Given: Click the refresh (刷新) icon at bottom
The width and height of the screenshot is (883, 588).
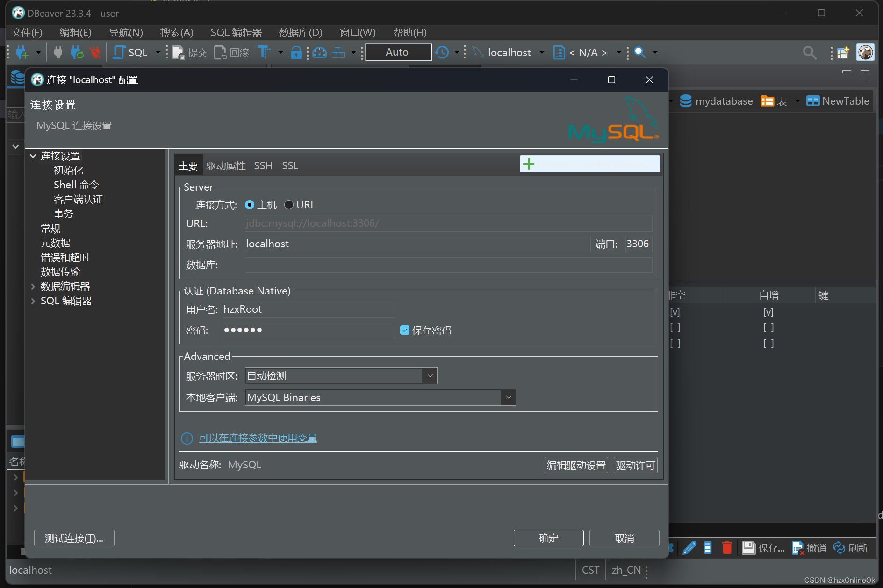Looking at the screenshot, I should click(839, 548).
